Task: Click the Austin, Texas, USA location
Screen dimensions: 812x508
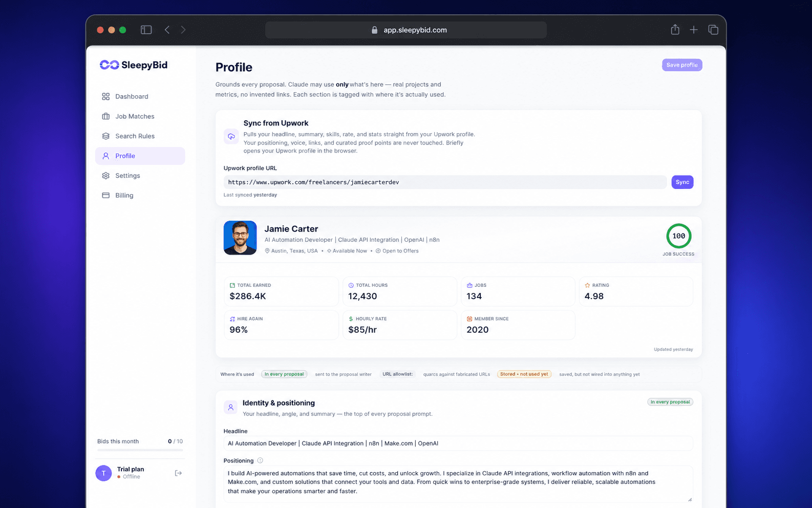Action: click(x=291, y=251)
